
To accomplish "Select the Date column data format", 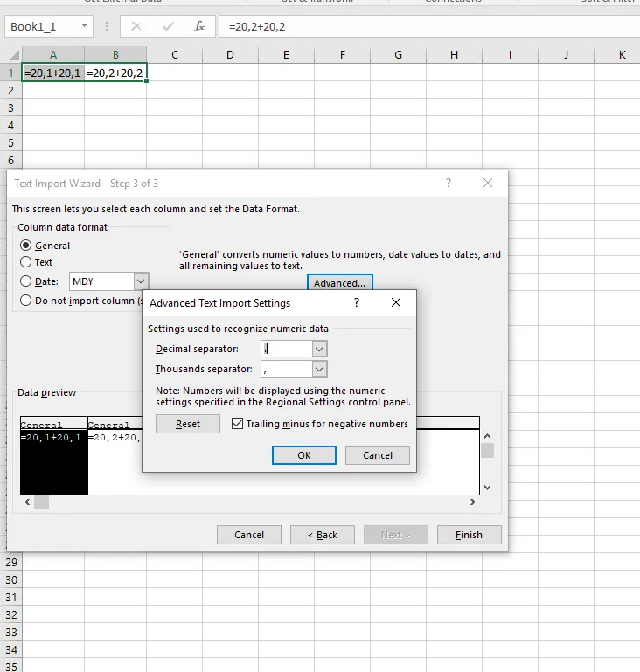I will pyautogui.click(x=25, y=281).
